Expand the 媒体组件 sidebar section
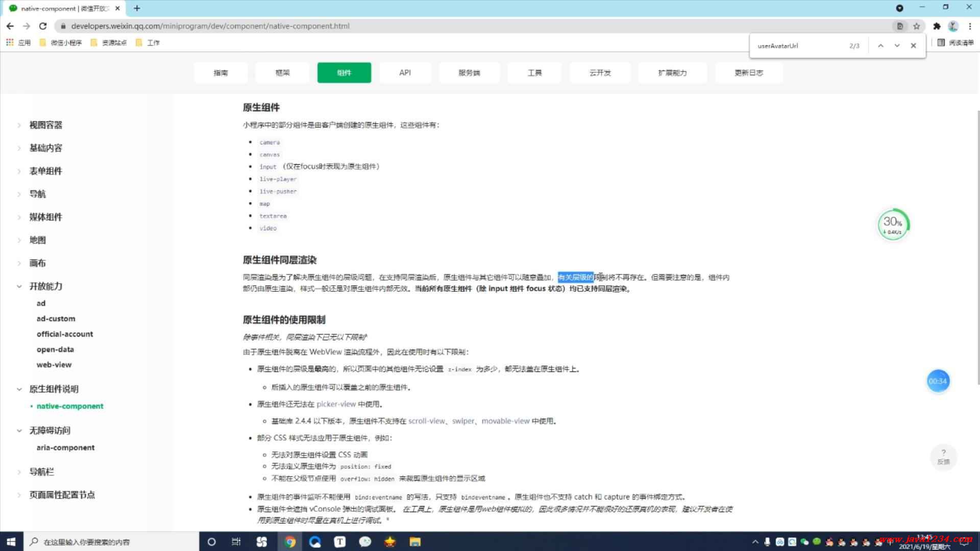 [45, 217]
